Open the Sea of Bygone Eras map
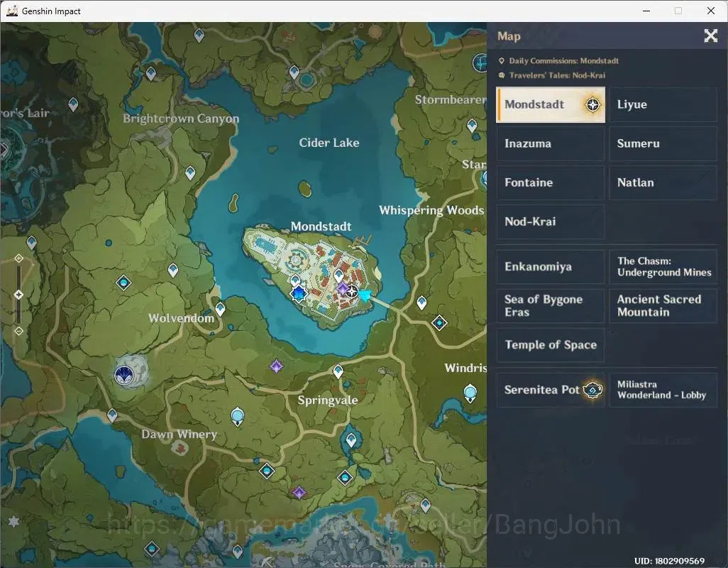The height and width of the screenshot is (568, 728). 551,305
